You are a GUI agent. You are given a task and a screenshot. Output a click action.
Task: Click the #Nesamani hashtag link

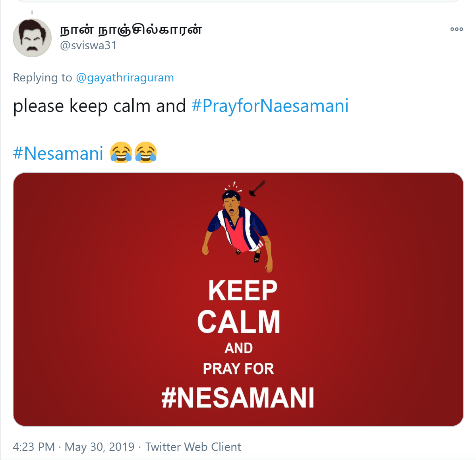(58, 153)
